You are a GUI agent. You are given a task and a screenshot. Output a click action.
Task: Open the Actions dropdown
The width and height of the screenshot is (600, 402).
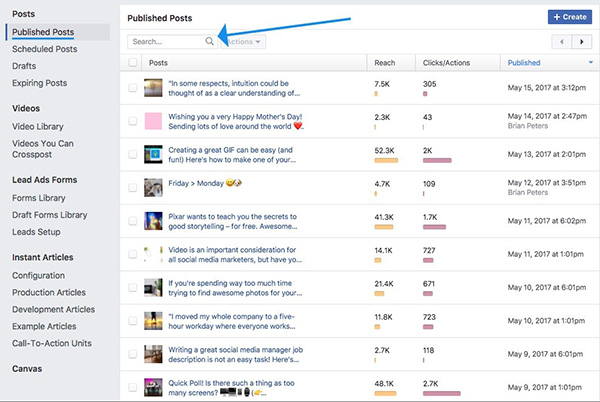pyautogui.click(x=243, y=42)
